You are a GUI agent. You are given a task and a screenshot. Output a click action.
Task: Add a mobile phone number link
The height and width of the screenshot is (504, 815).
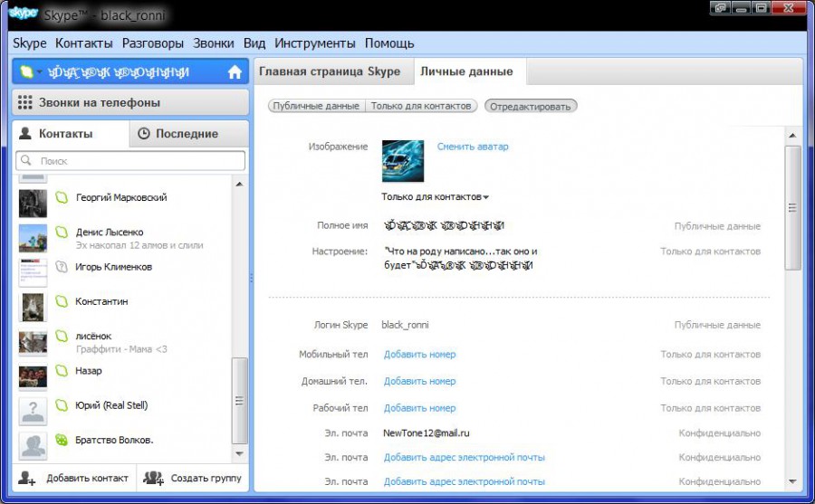419,355
